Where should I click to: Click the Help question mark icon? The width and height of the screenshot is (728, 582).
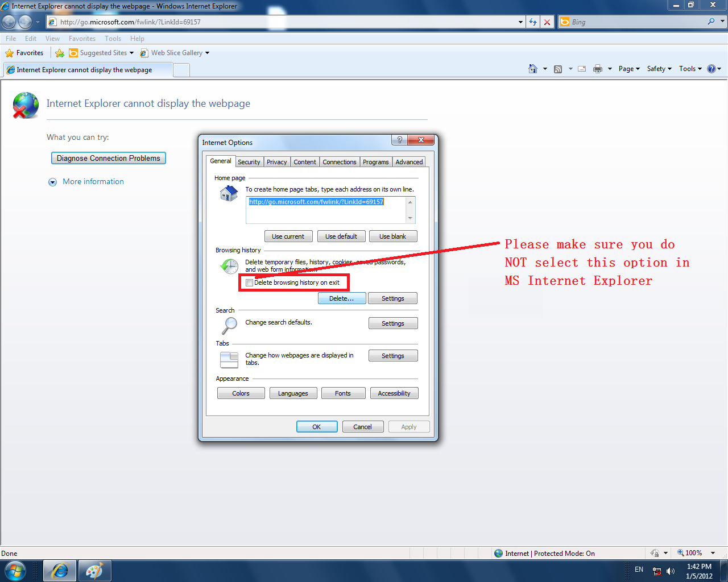pos(711,69)
